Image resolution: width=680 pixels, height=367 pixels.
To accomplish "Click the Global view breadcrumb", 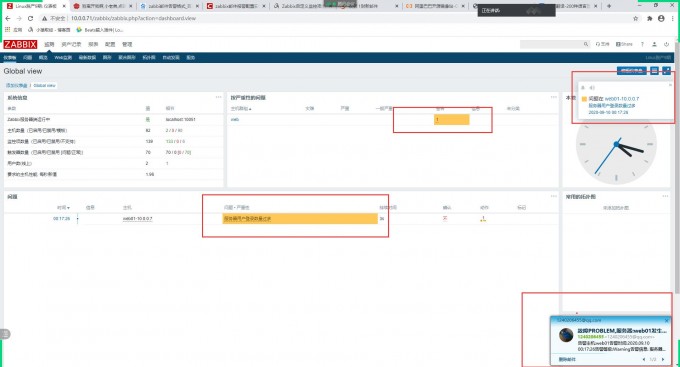I will click(x=45, y=85).
